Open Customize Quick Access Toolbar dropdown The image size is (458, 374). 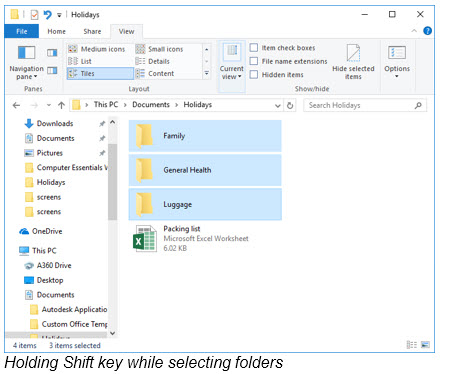(x=59, y=15)
